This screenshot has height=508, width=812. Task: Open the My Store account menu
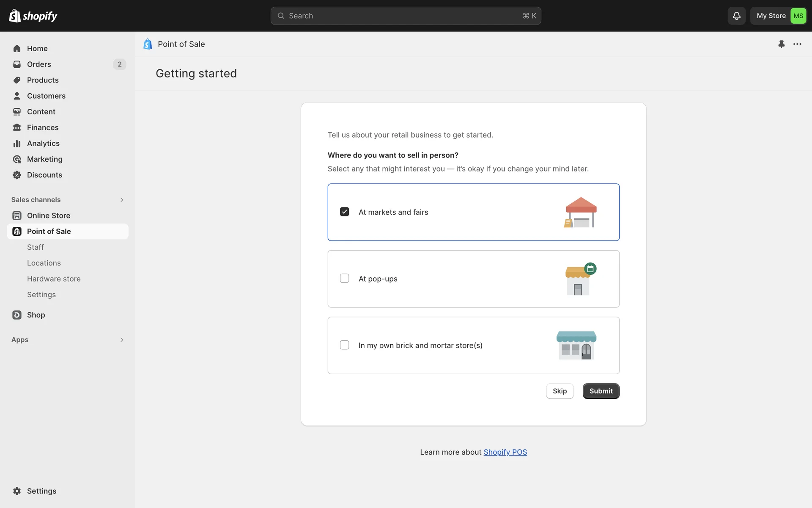(x=779, y=16)
